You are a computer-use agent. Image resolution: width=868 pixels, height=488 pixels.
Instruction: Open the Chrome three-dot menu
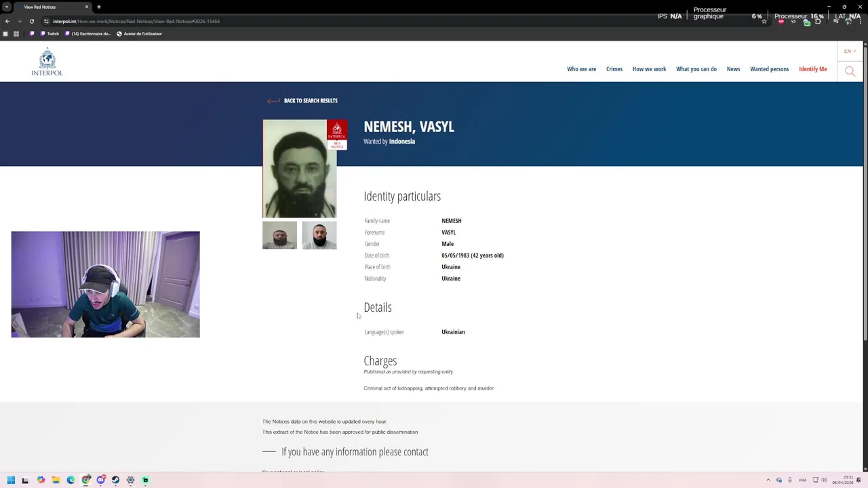click(x=861, y=22)
